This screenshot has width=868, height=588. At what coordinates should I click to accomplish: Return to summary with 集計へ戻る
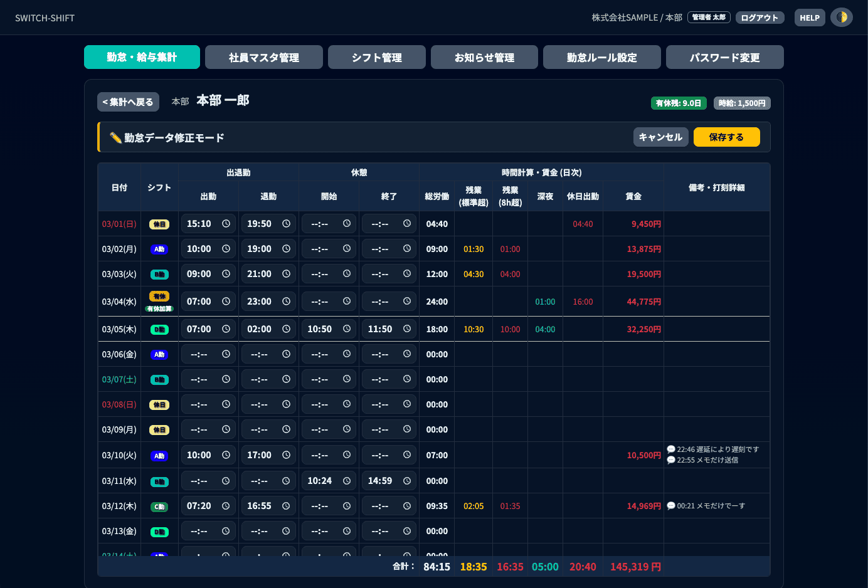pos(128,102)
